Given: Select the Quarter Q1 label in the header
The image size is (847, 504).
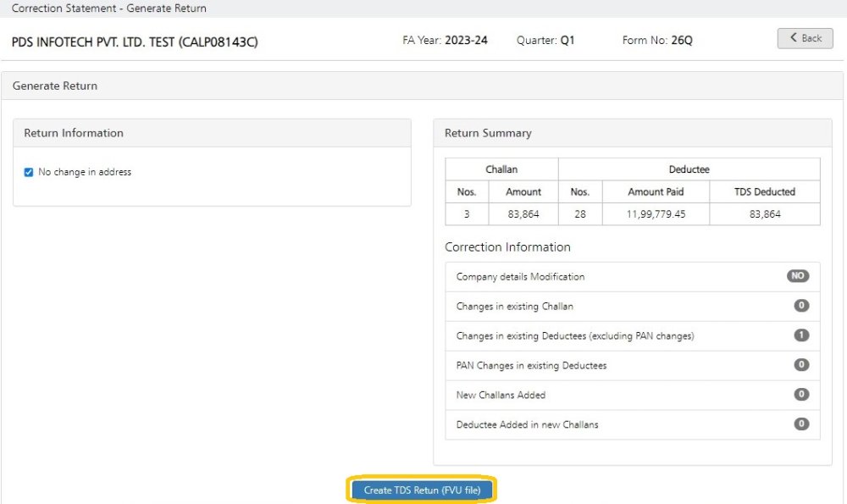Looking at the screenshot, I should tap(546, 40).
